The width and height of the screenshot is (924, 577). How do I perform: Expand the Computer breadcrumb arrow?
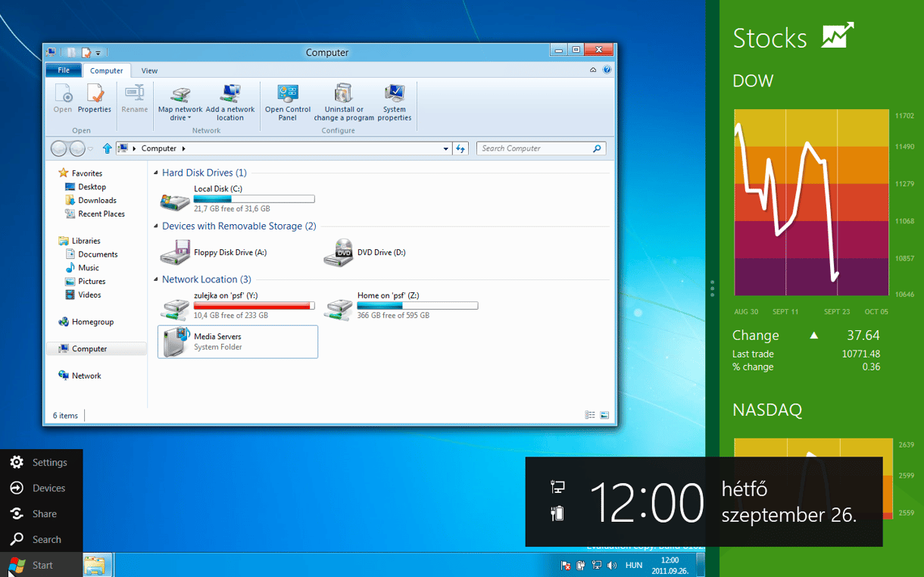point(183,148)
